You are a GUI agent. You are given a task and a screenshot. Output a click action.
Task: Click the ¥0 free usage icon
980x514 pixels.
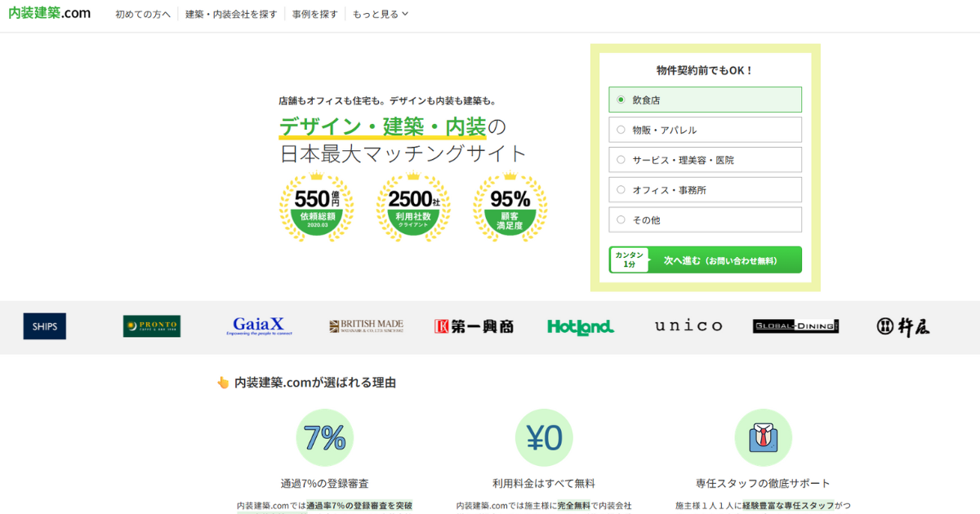543,438
